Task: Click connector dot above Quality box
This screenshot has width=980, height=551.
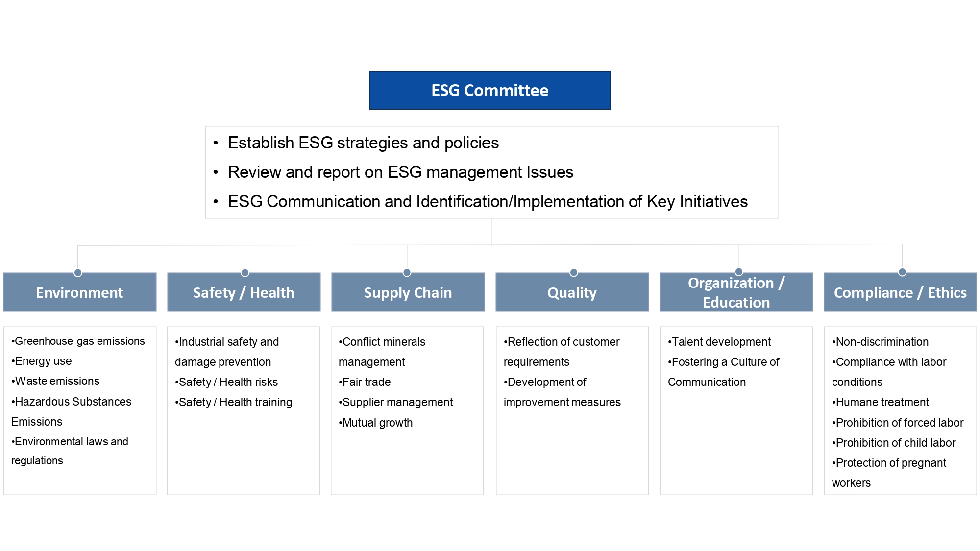Action: pyautogui.click(x=574, y=272)
